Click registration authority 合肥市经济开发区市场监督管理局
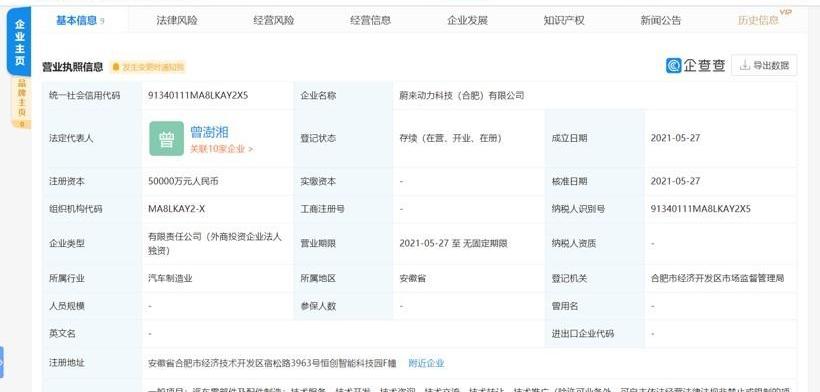The height and width of the screenshot is (392, 820). click(718, 278)
